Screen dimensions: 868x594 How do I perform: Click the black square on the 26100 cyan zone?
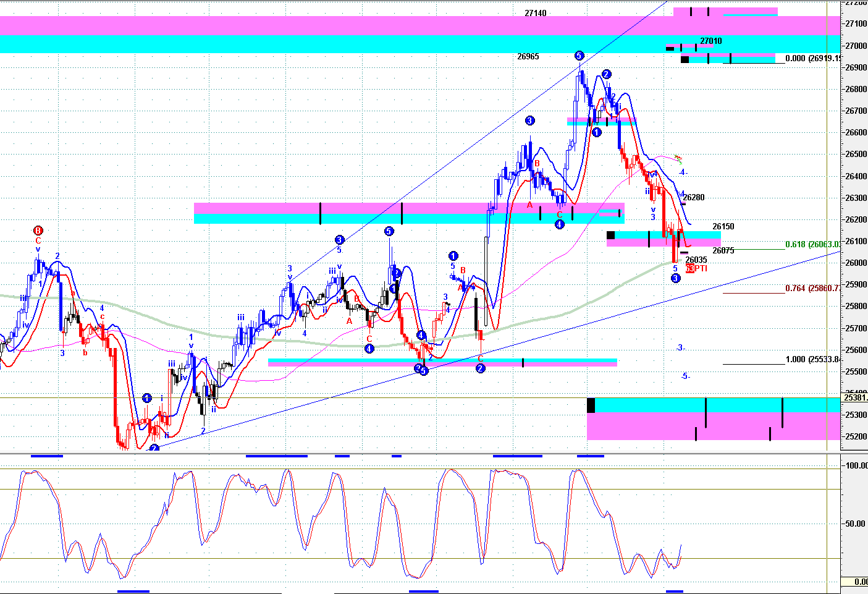coord(610,235)
